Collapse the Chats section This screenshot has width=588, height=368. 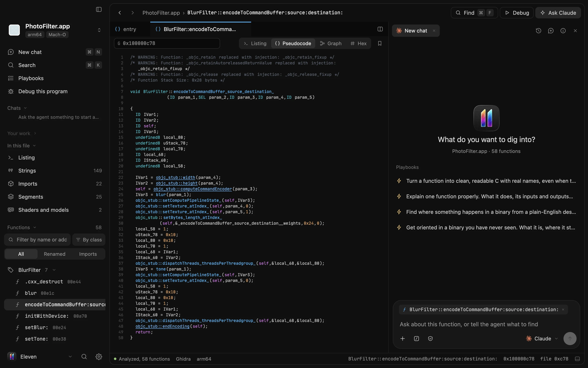[x=17, y=108]
